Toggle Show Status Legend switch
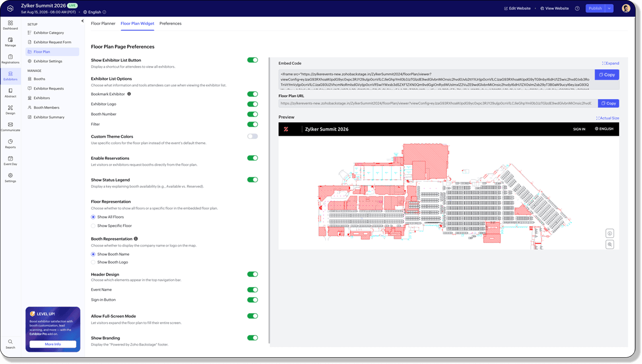Image resolution: width=642 pixels, height=364 pixels. click(252, 180)
